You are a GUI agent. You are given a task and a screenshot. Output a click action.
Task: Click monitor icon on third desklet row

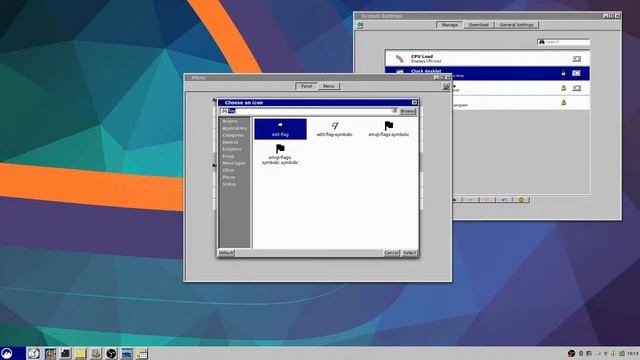click(576, 88)
